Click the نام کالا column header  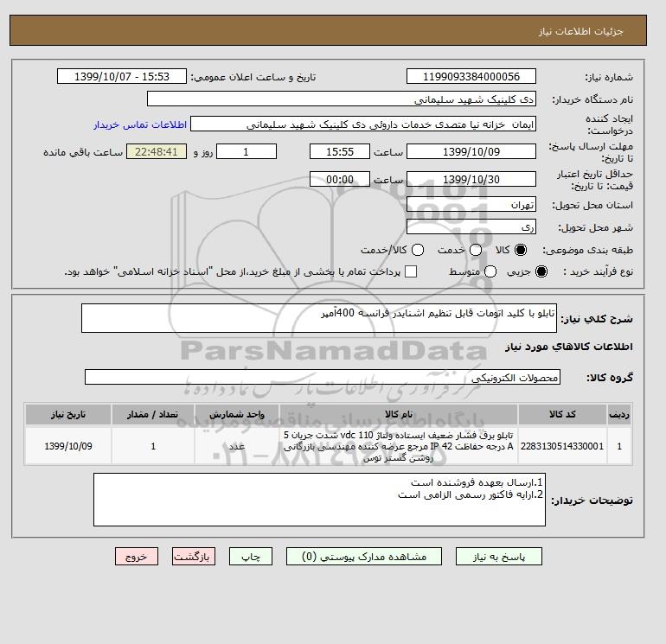tap(399, 414)
